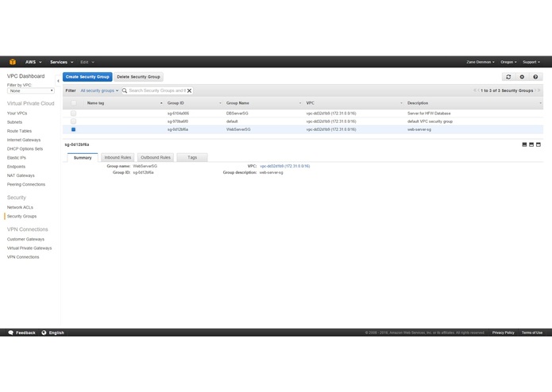Open VPC Dashboard link

point(25,76)
